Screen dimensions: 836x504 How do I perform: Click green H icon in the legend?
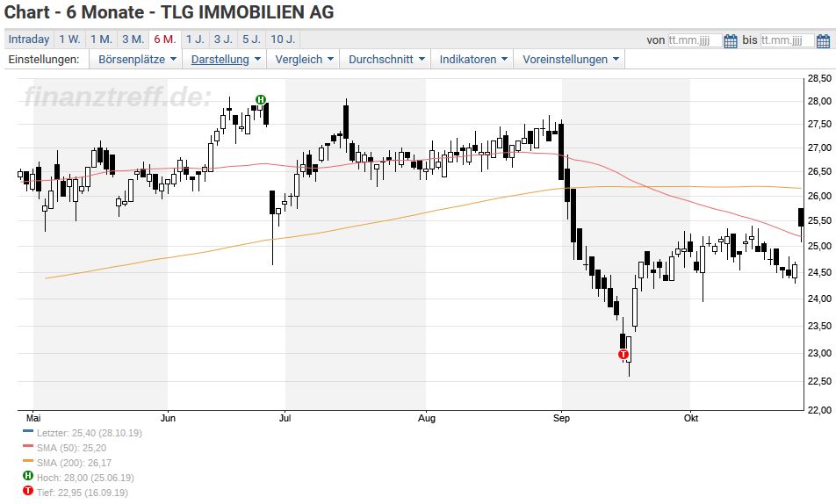pyautogui.click(x=28, y=476)
